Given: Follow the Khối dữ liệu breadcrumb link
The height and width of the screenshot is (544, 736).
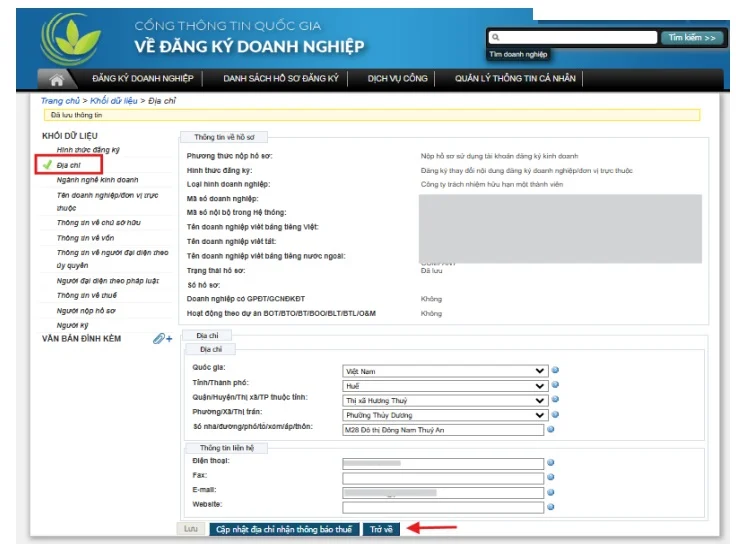Looking at the screenshot, I should tap(114, 101).
